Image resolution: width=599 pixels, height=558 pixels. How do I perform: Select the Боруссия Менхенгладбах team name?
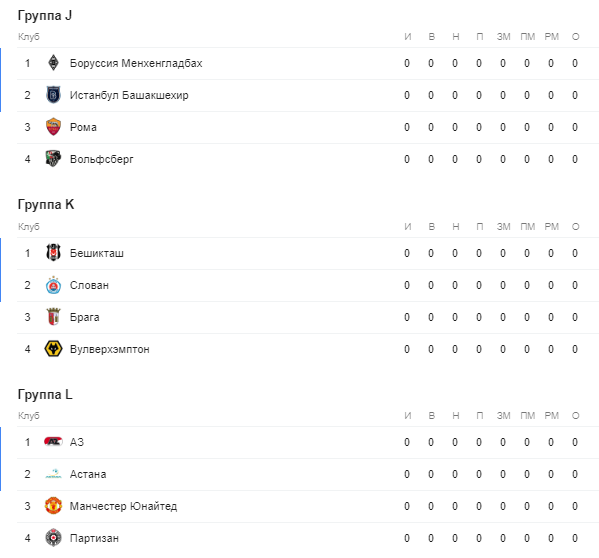point(136,63)
